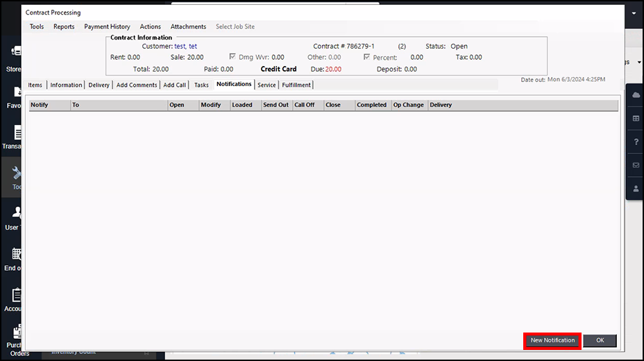644x361 pixels.
Task: Click the New Notification button
Action: (552, 340)
